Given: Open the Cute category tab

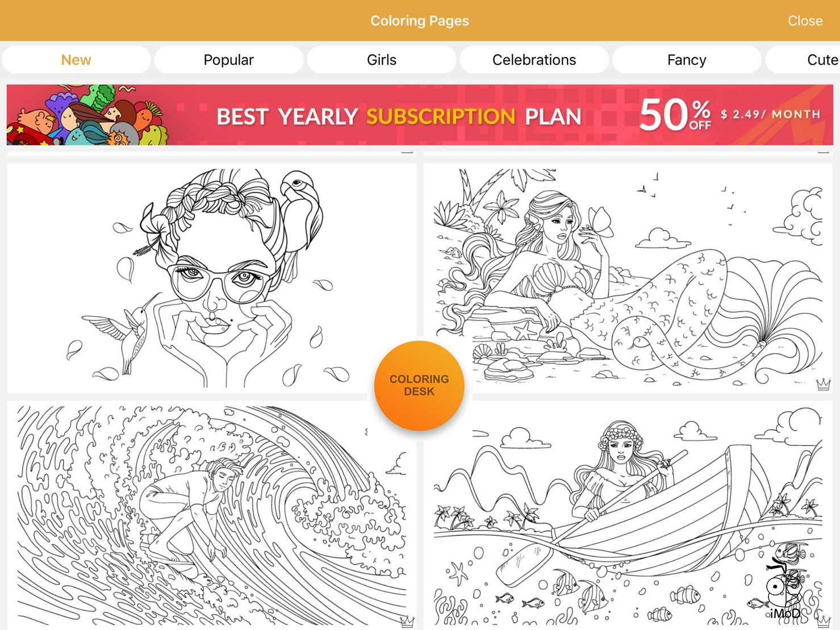Looking at the screenshot, I should tap(803, 60).
